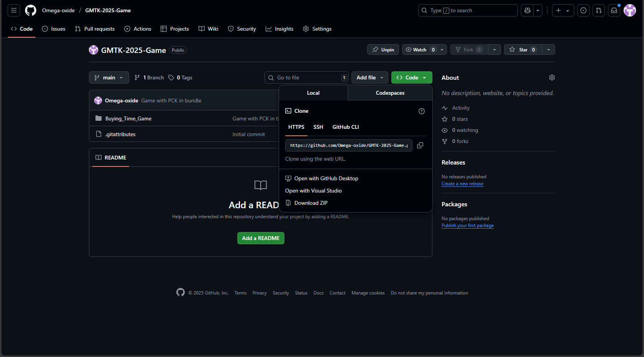The height and width of the screenshot is (357, 644).
Task: Open clone help question mark icon
Action: click(x=422, y=111)
